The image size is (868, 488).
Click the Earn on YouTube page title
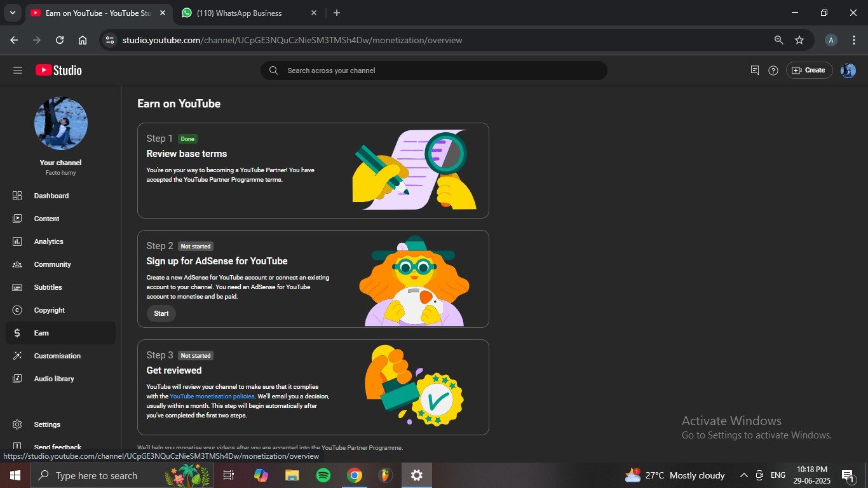(x=179, y=104)
